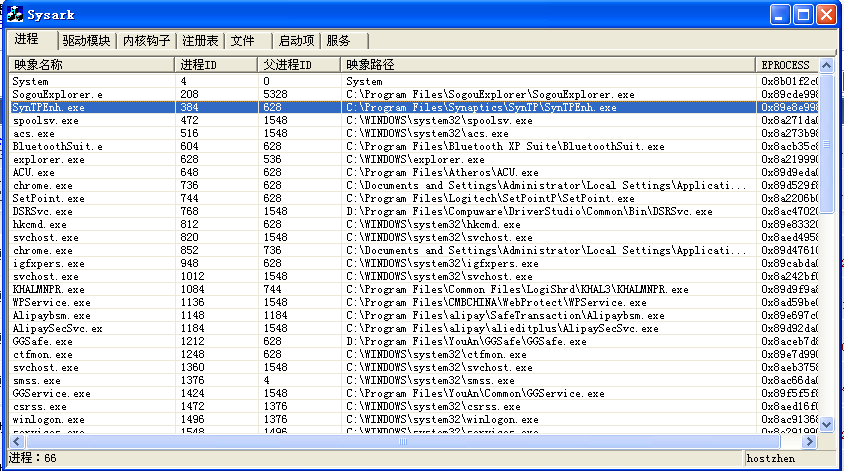The width and height of the screenshot is (844, 471).
Task: Switch to the 进程 tab
Action: [31, 39]
